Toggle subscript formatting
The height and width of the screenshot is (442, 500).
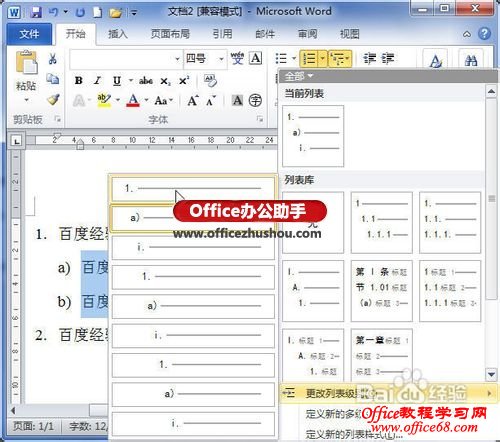click(x=165, y=81)
